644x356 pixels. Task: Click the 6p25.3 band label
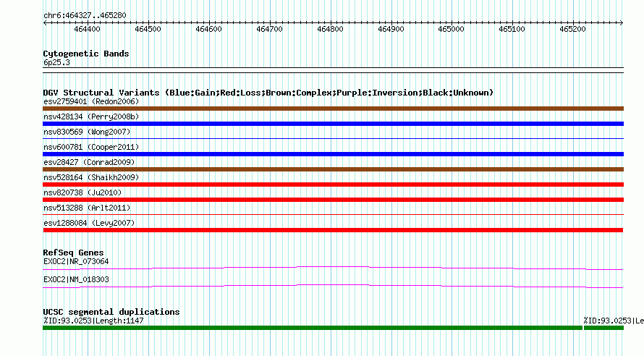coord(56,62)
